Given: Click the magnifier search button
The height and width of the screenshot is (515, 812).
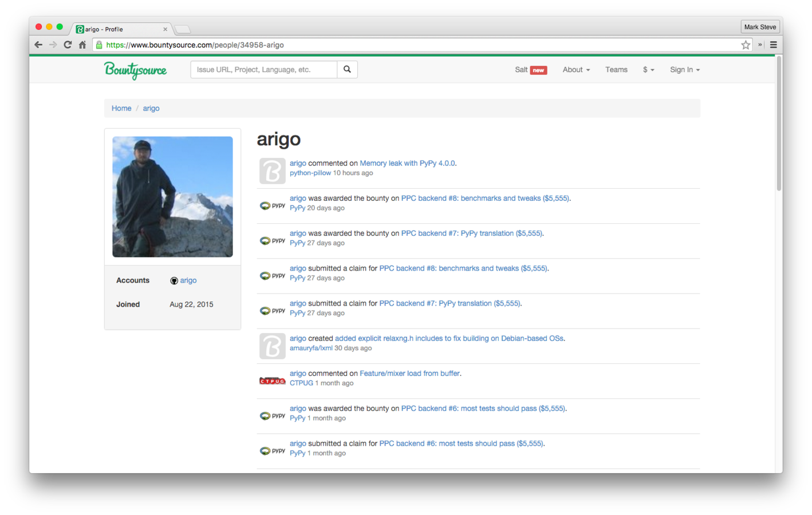Looking at the screenshot, I should [347, 69].
